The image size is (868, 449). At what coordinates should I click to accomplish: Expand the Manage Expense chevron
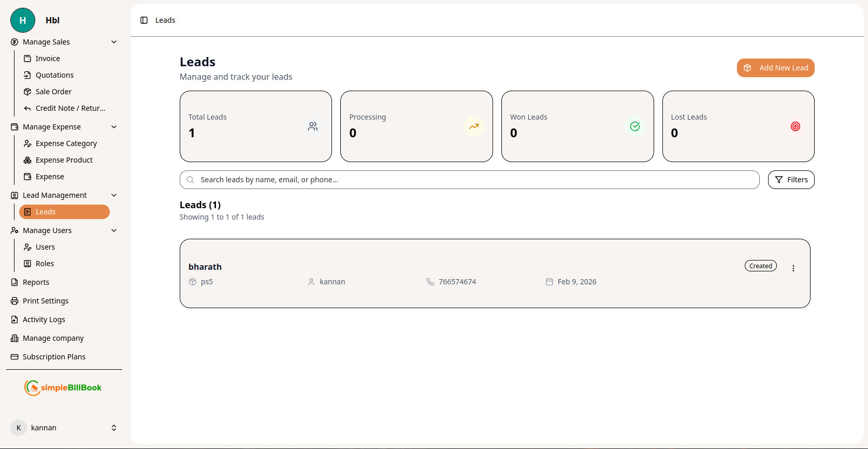(114, 126)
